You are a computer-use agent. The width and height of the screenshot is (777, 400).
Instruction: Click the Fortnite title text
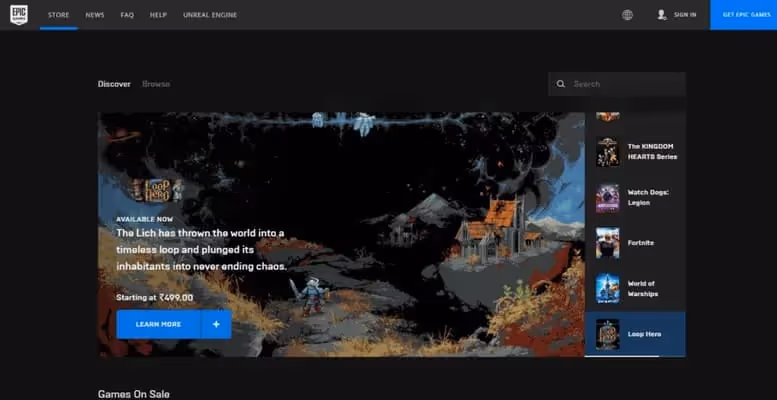[x=641, y=243]
